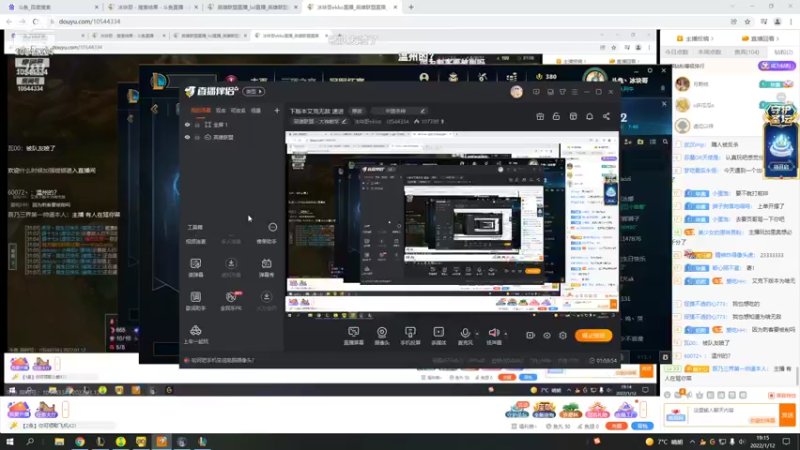800x450 pixels.
Task: Open the 弹幕秀 danmaku show tool
Action: [266, 267]
